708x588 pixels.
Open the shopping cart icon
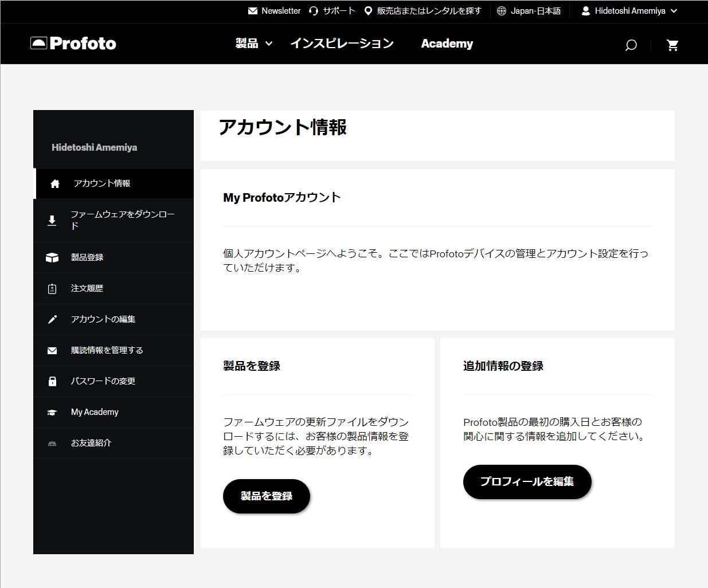(673, 45)
